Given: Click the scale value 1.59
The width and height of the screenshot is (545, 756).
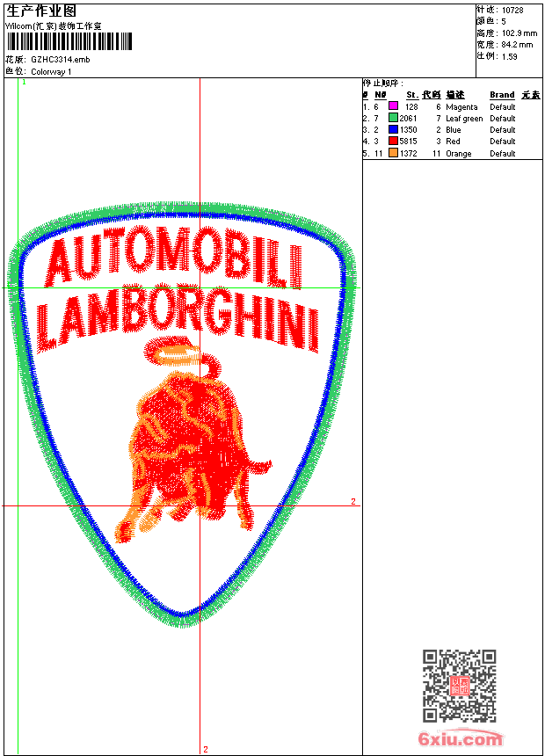Looking at the screenshot, I should [509, 56].
